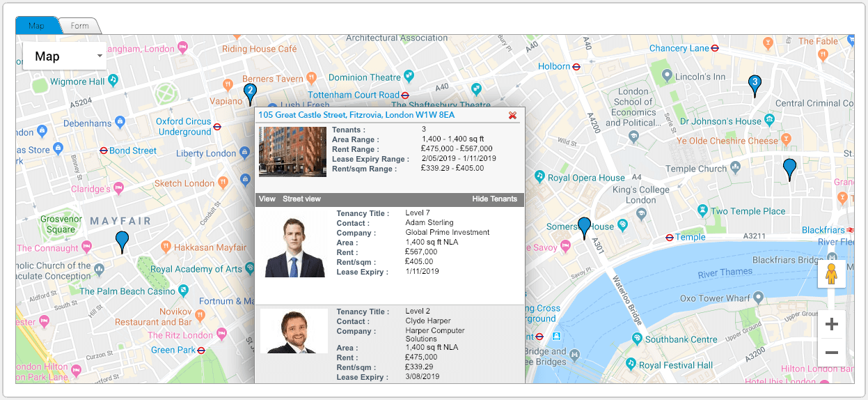
Task: Zoom out with the minus button
Action: point(831,353)
